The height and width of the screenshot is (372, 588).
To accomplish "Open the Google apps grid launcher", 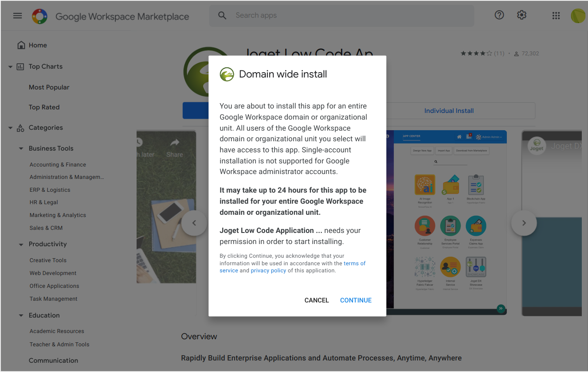I will coord(556,15).
